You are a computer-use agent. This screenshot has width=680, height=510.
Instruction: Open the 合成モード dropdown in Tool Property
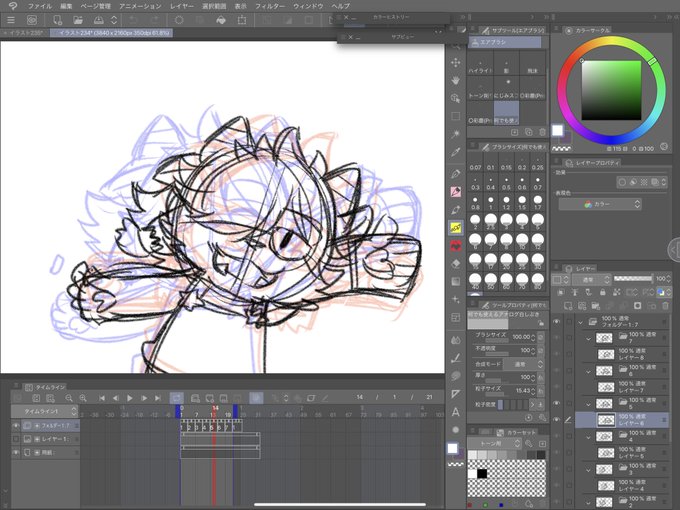click(523, 364)
